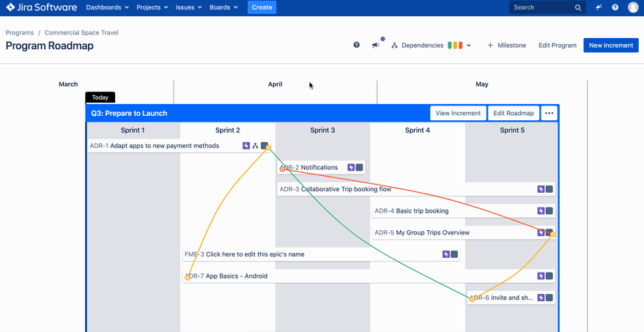Click the New Increment button
The height and width of the screenshot is (332, 644).
611,45
